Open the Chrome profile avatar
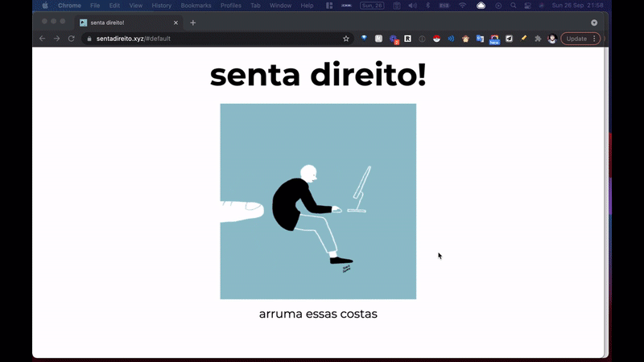This screenshot has height=362, width=644. click(552, 39)
